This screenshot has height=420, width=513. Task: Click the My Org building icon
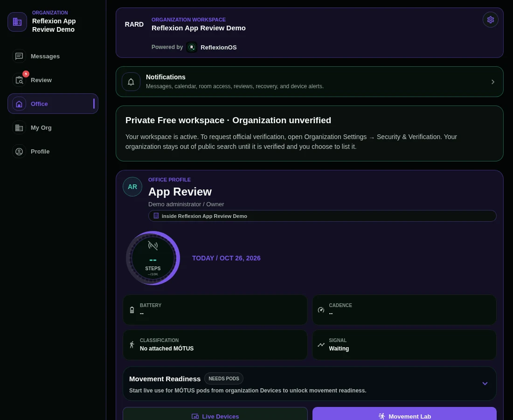point(19,128)
